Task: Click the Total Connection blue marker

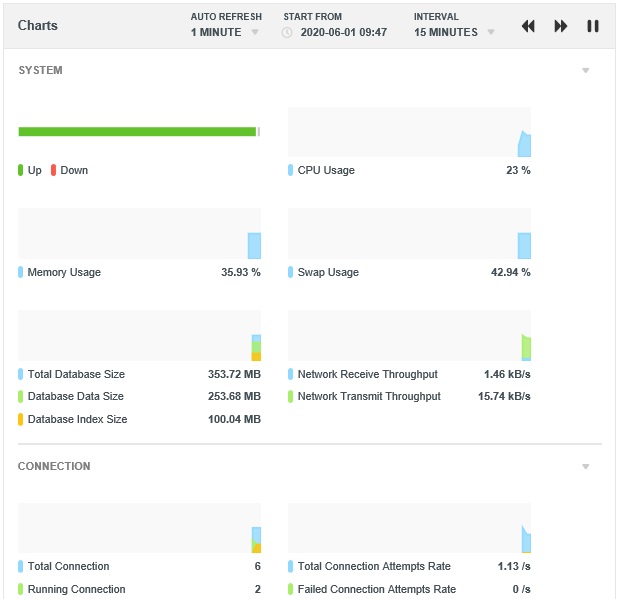Action: (x=20, y=566)
